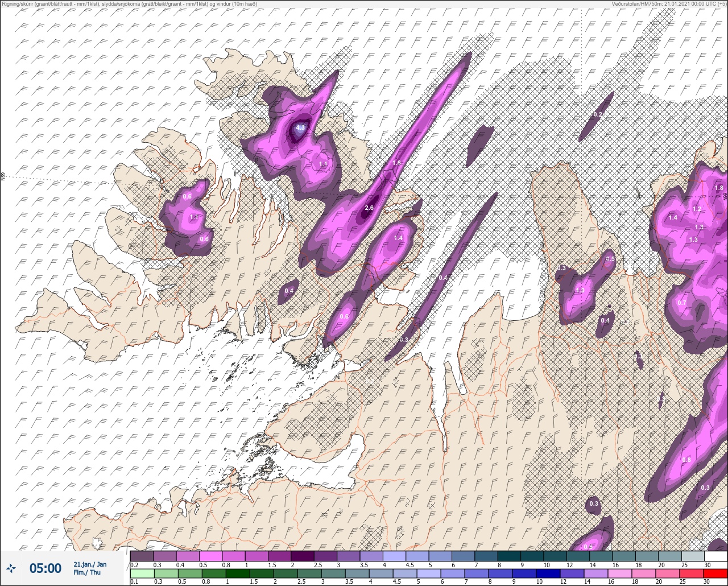Click the N99 latitude label on left edge
Viewport: 728px width, 586px height.
(3, 177)
